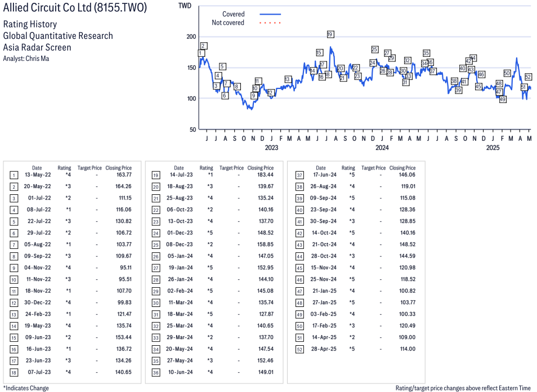Viewport: 537px width, 392px height.
Task: Select chart marker 25 near December 2023
Action: tap(374, 50)
